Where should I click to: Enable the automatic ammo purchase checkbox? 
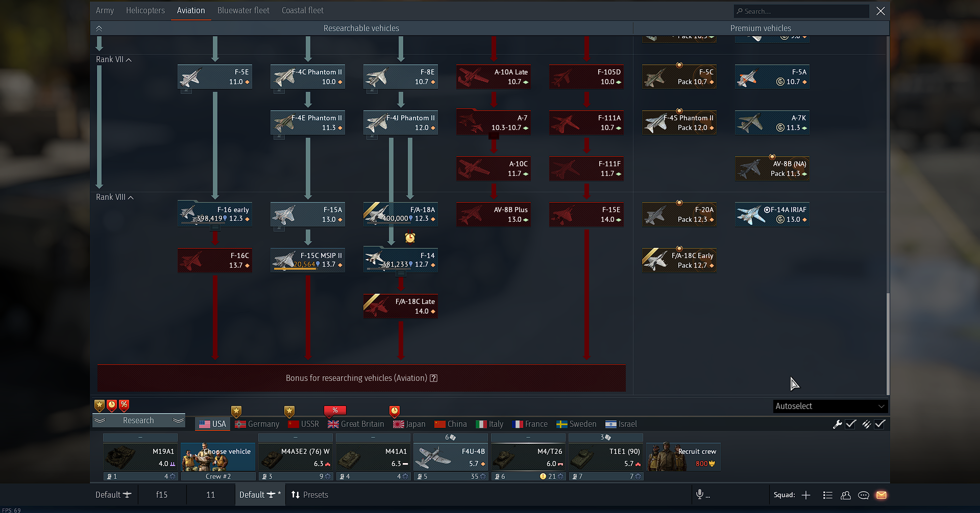point(880,424)
